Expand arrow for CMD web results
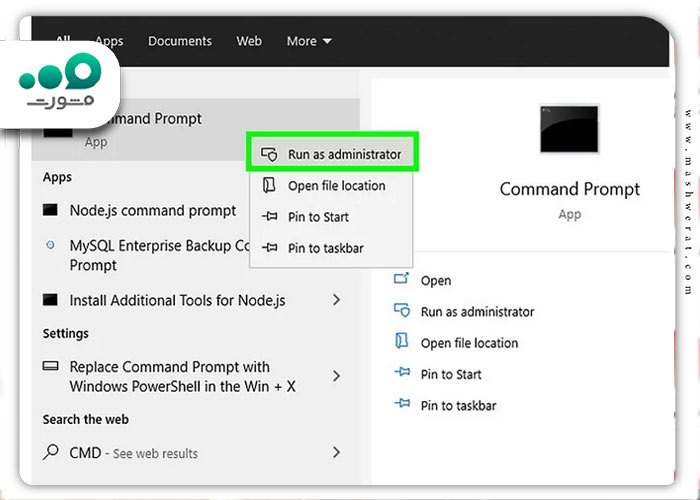The image size is (700, 500). click(337, 453)
